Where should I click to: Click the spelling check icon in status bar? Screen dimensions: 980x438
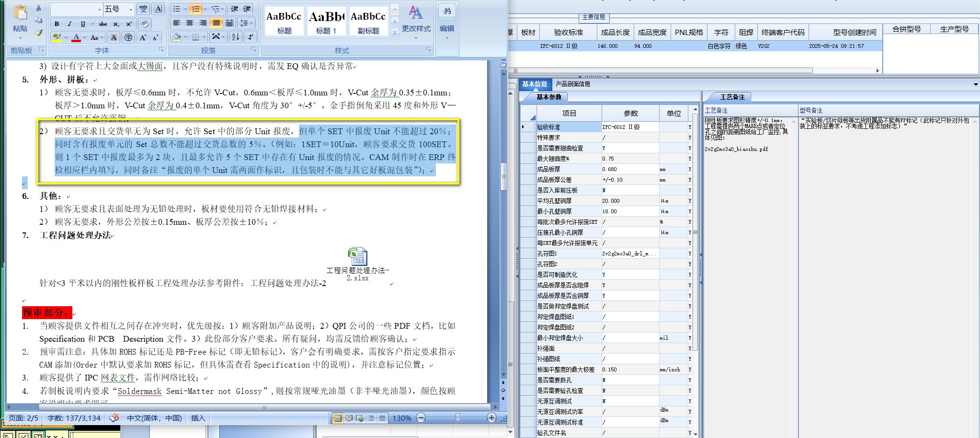tap(114, 418)
